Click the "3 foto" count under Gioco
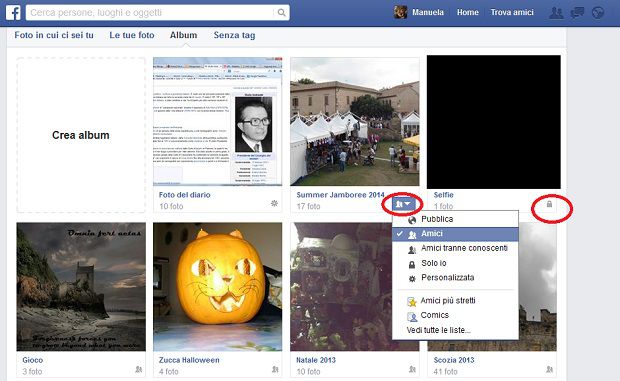Viewport: 620px width, 381px height. pyautogui.click(x=32, y=372)
